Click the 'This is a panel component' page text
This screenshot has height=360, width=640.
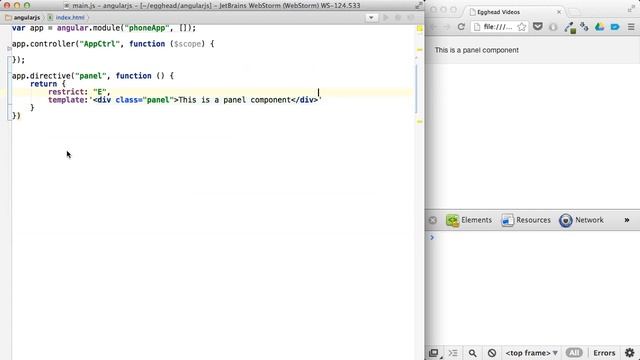[476, 50]
